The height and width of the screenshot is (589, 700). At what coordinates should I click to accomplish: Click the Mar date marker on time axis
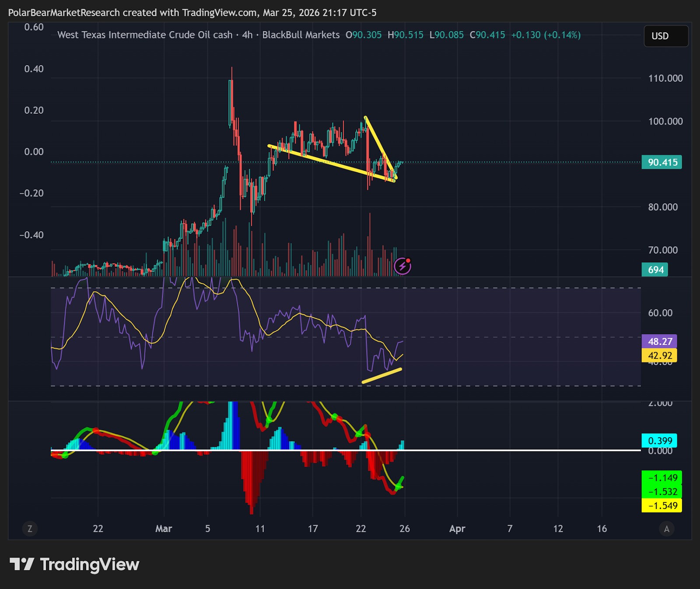point(164,529)
